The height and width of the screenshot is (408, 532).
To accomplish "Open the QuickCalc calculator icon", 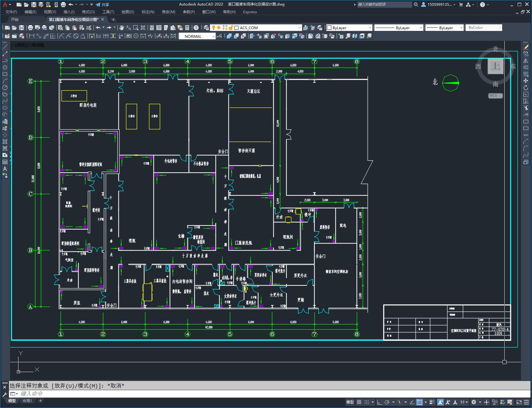I will point(187,28).
